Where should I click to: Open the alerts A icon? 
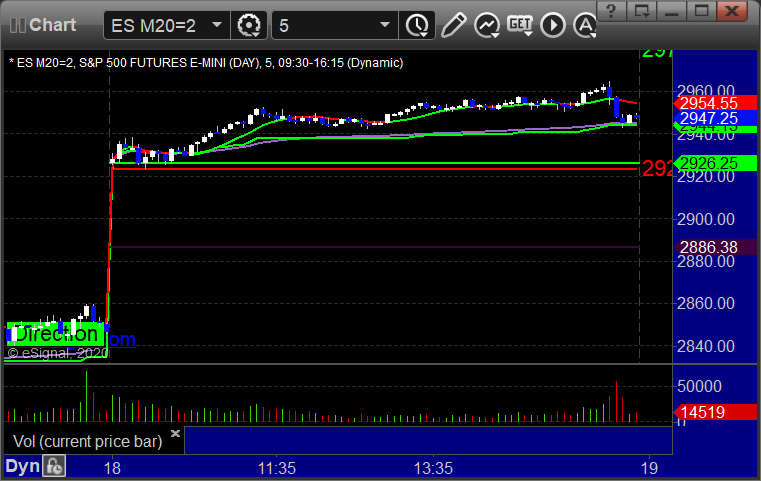click(x=585, y=25)
